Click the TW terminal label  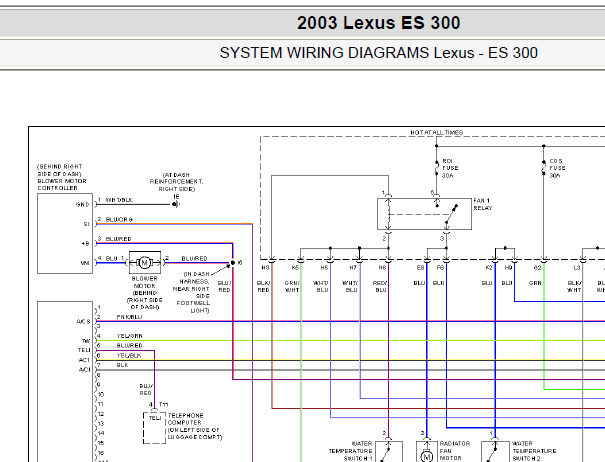tap(86, 341)
